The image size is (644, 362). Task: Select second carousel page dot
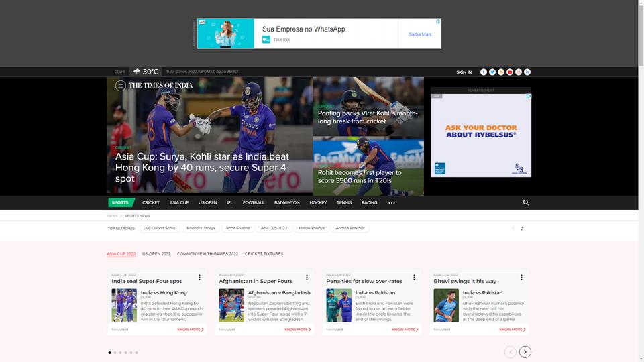pos(115,353)
